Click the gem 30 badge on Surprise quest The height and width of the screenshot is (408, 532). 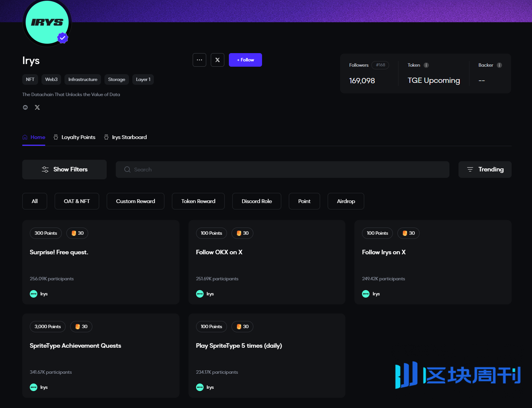pyautogui.click(x=77, y=233)
